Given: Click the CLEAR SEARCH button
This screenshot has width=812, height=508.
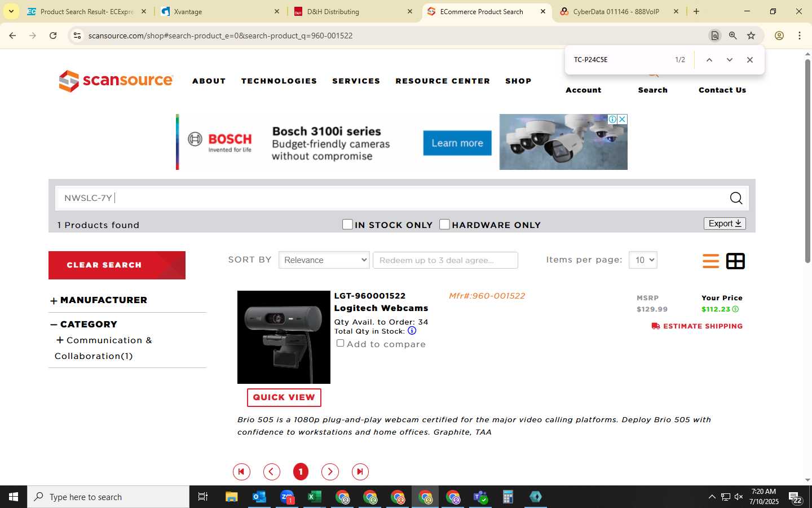Looking at the screenshot, I should click(x=117, y=265).
